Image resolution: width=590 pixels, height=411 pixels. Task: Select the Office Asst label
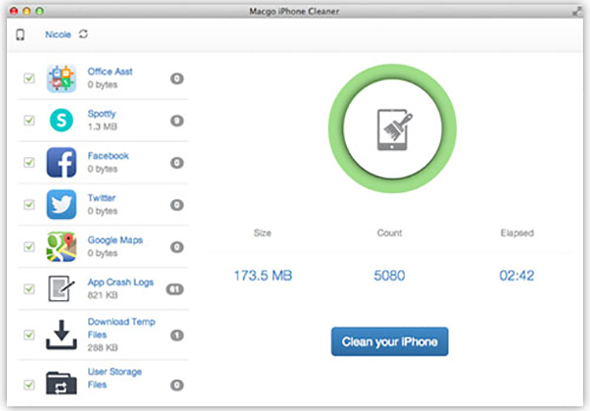pyautogui.click(x=110, y=72)
